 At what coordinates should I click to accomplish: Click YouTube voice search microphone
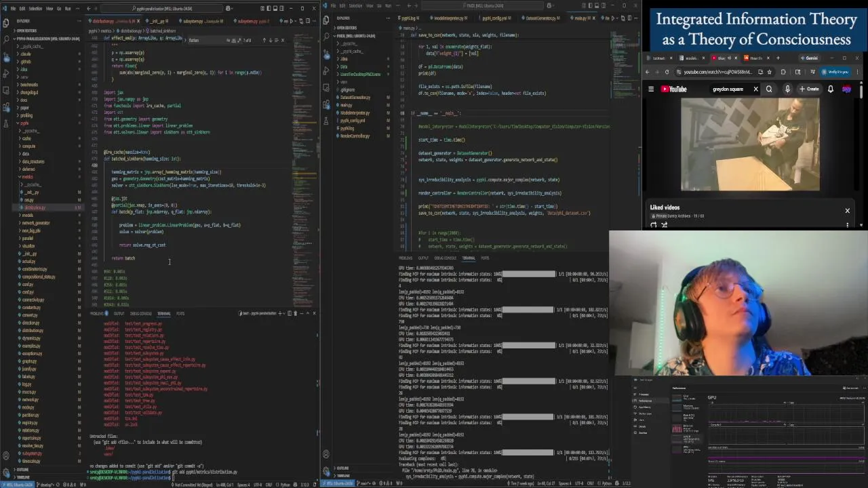pyautogui.click(x=787, y=89)
